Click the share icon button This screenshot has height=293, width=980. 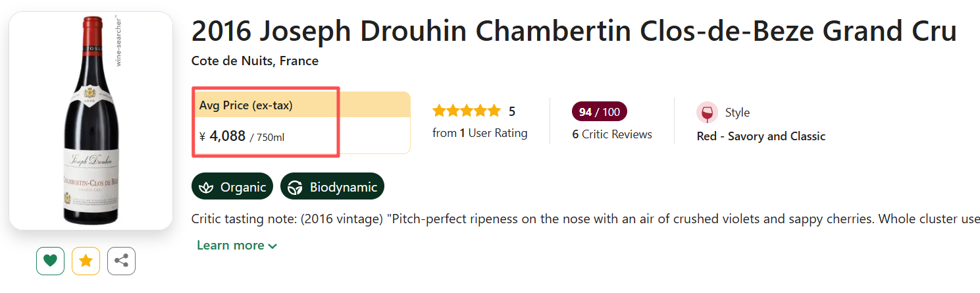pos(121,261)
